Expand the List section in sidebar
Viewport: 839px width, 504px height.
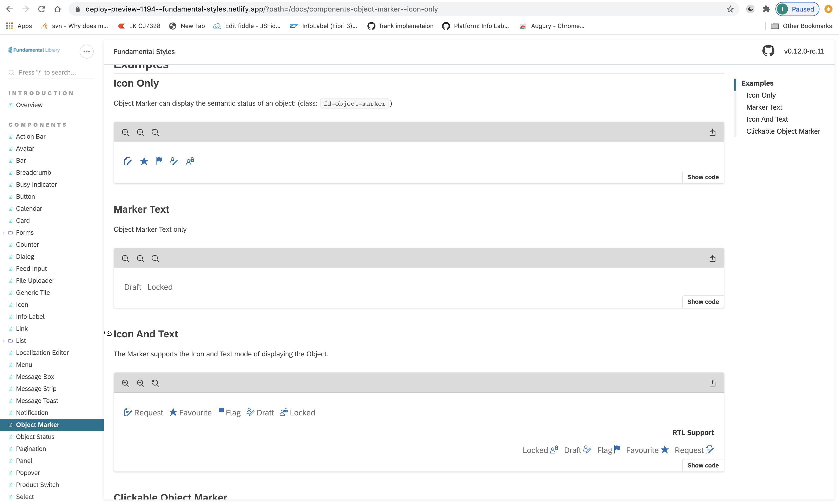(4, 341)
